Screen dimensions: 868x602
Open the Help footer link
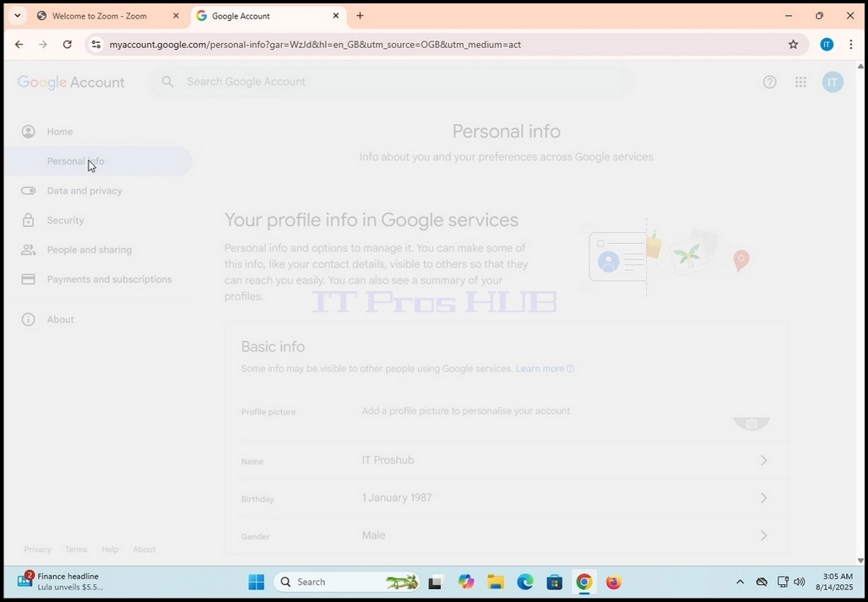click(x=110, y=550)
